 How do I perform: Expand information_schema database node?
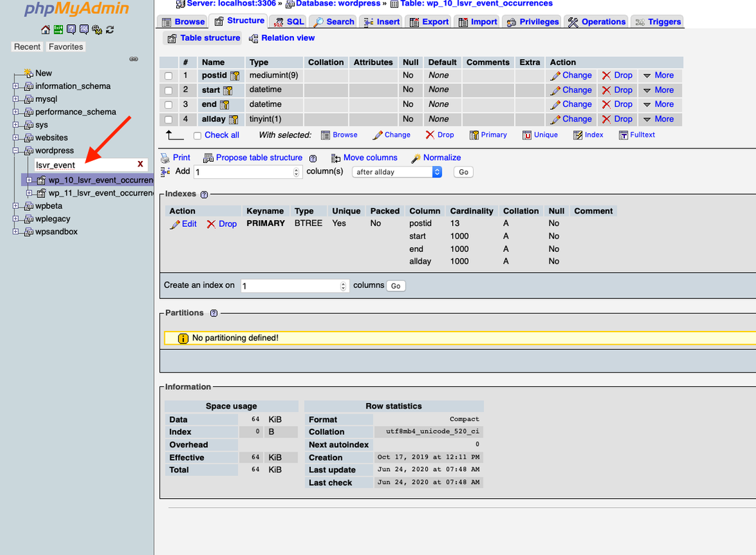tap(15, 86)
